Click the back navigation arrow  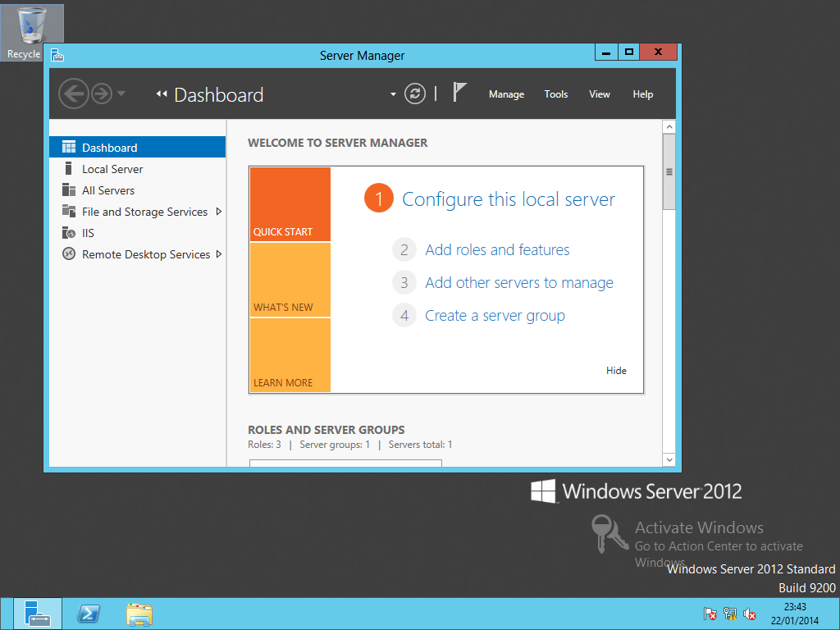point(73,94)
